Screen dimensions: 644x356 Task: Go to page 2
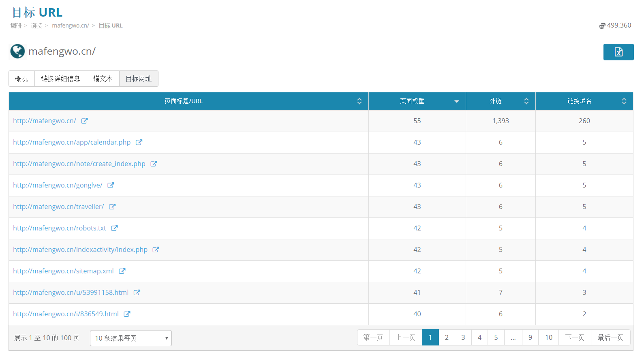click(x=447, y=337)
